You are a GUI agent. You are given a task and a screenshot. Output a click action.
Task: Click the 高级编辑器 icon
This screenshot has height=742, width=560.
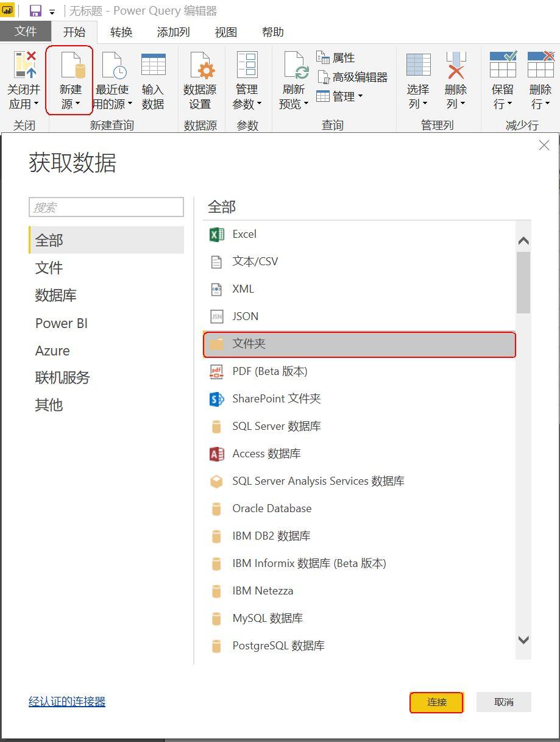click(324, 77)
